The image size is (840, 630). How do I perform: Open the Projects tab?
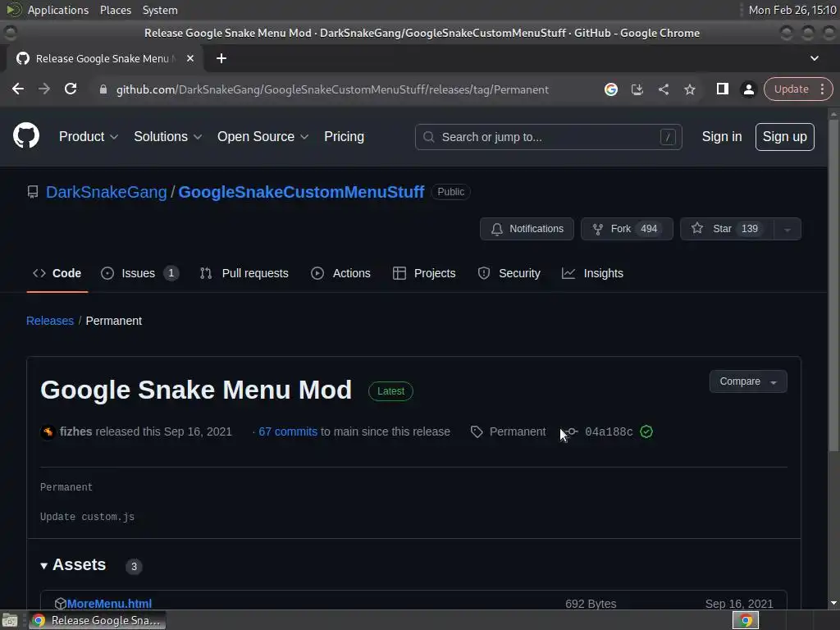[424, 273]
